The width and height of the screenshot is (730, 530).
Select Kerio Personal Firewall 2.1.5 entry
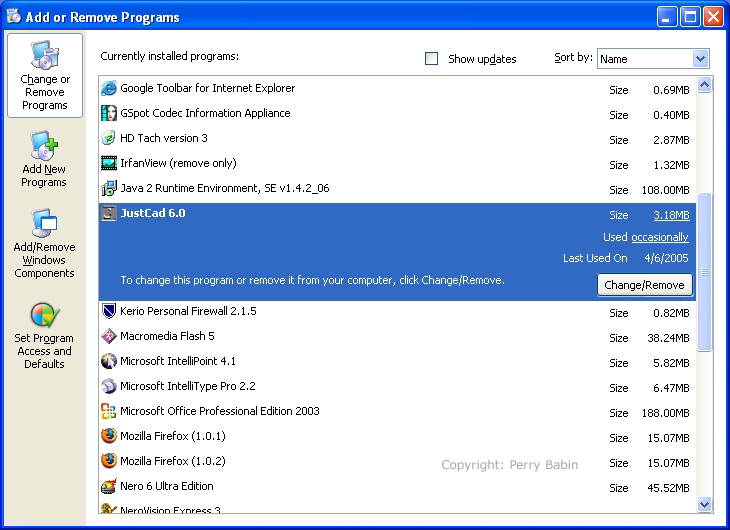pyautogui.click(x=397, y=312)
